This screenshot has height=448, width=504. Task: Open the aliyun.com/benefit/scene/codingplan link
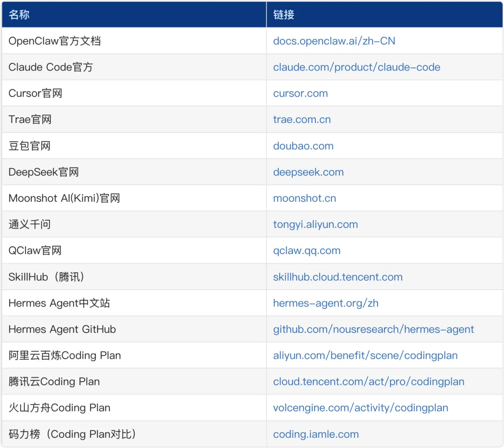click(x=365, y=356)
